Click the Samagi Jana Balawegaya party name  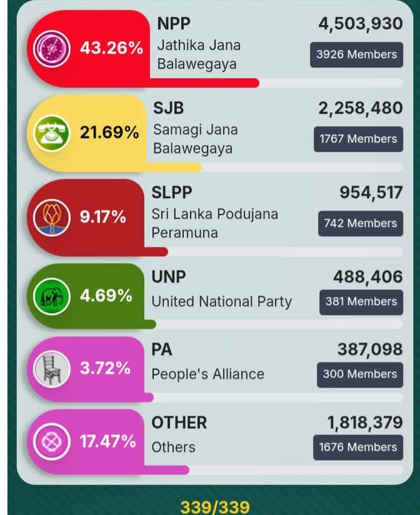[196, 139]
